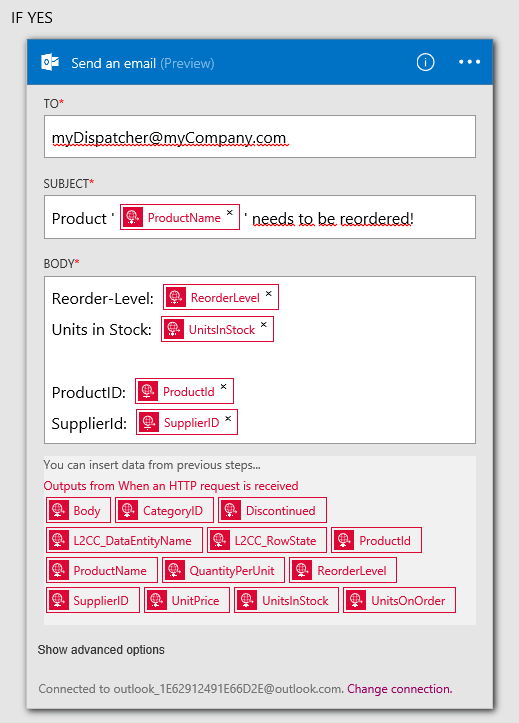Expand Show advanced options
Screen dimensions: 519x723
click(101, 650)
